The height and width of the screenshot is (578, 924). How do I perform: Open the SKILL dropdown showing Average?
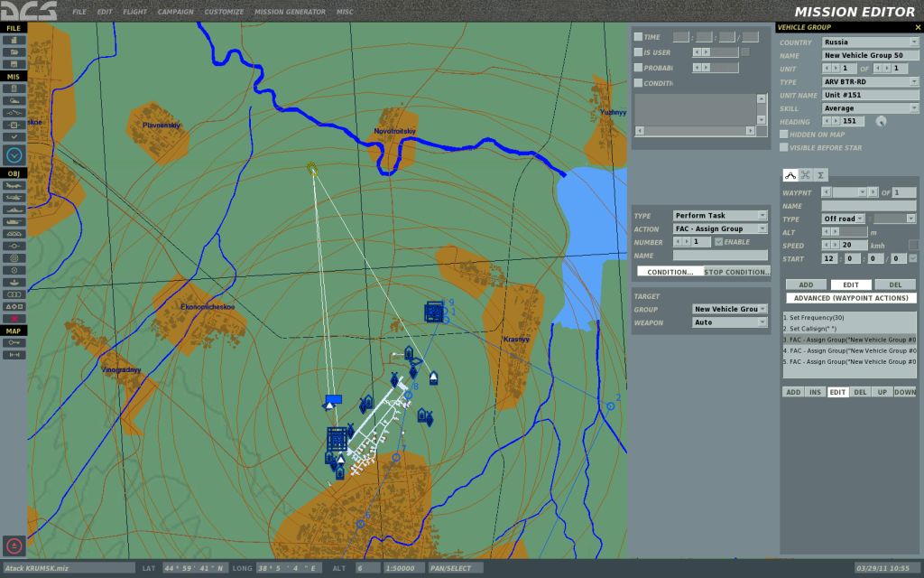click(x=871, y=108)
